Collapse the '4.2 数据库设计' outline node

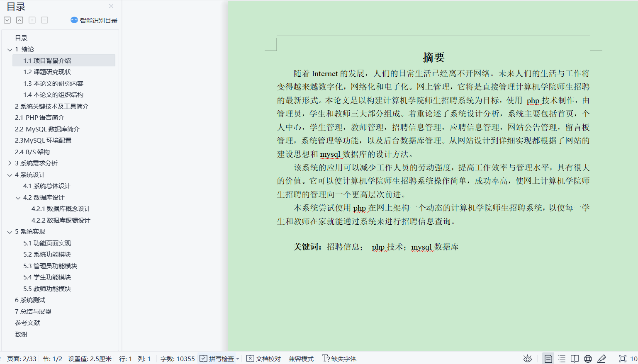[18, 198]
